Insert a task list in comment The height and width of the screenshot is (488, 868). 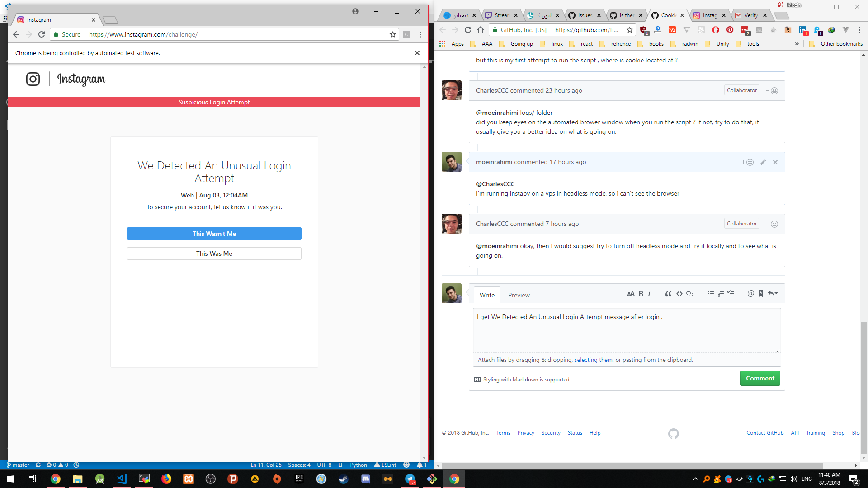pos(731,294)
